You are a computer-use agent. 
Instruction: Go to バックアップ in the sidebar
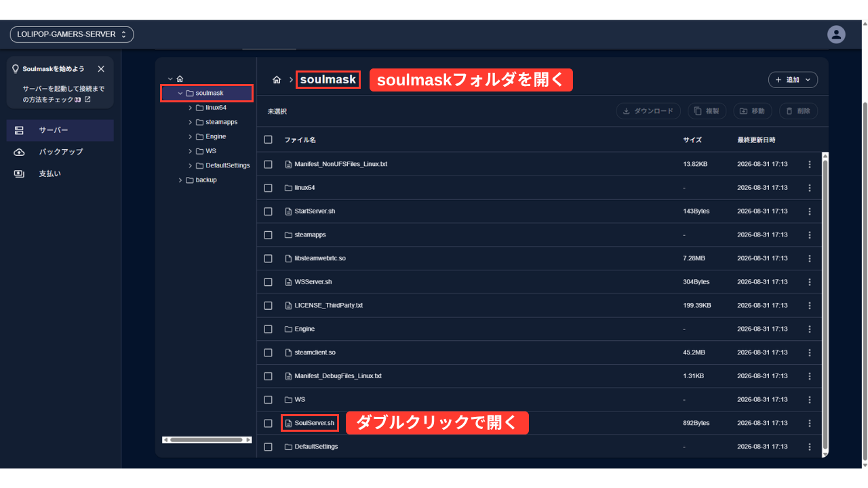[x=60, y=152]
